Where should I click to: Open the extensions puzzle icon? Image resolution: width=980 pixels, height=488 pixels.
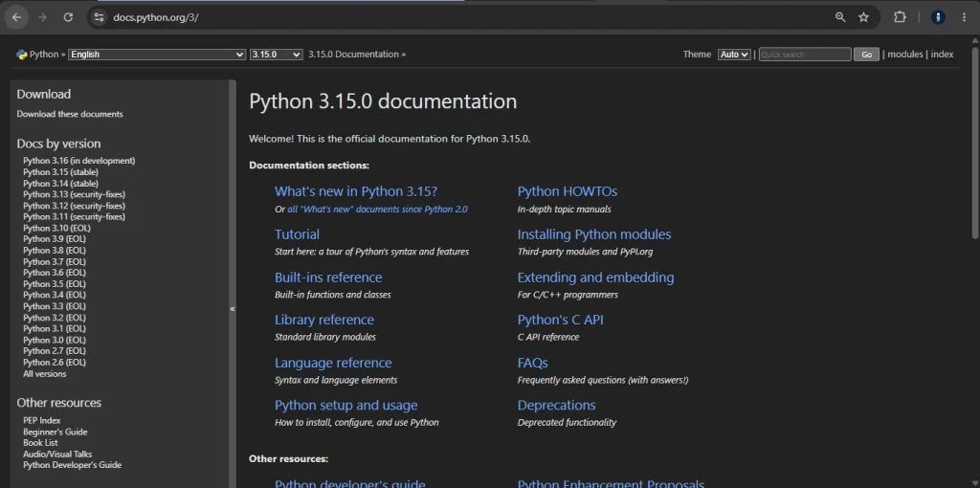click(x=900, y=17)
